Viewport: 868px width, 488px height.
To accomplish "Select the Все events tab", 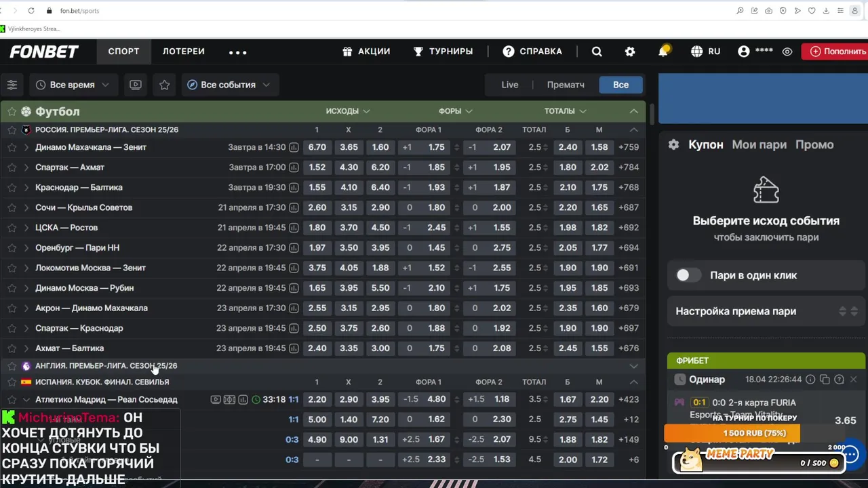I will pyautogui.click(x=620, y=85).
